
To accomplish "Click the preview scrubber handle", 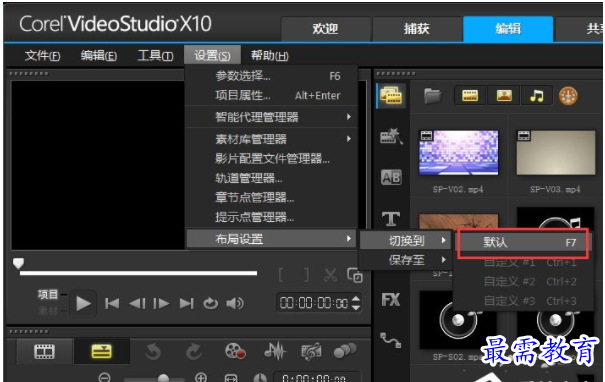I will 19,264.
